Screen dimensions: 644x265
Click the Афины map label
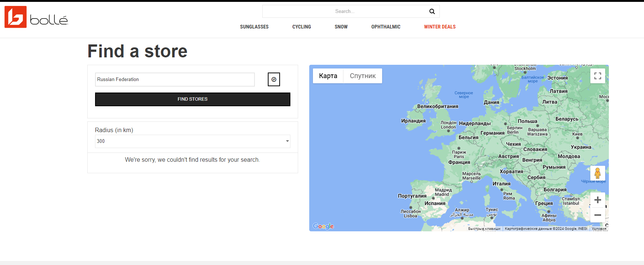pyautogui.click(x=549, y=218)
